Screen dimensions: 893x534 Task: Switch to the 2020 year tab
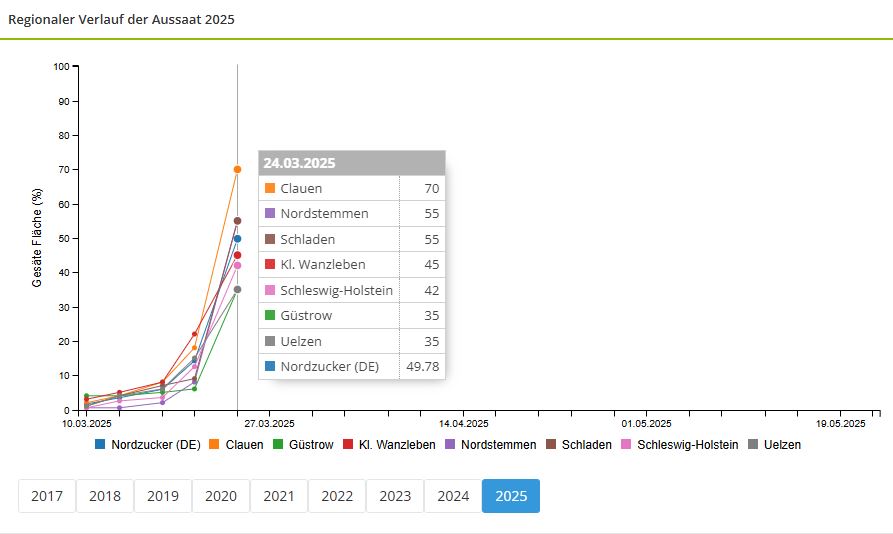click(221, 496)
